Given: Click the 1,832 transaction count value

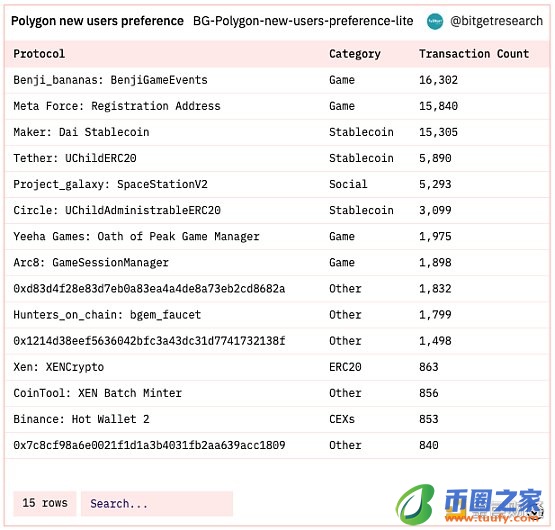Looking at the screenshot, I should [x=435, y=289].
